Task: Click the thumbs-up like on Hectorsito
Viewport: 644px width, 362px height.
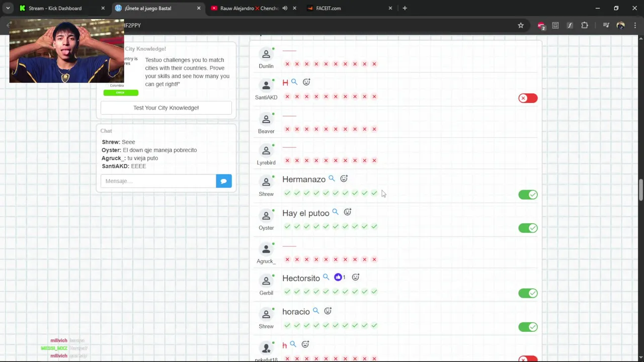Action: (x=338, y=277)
